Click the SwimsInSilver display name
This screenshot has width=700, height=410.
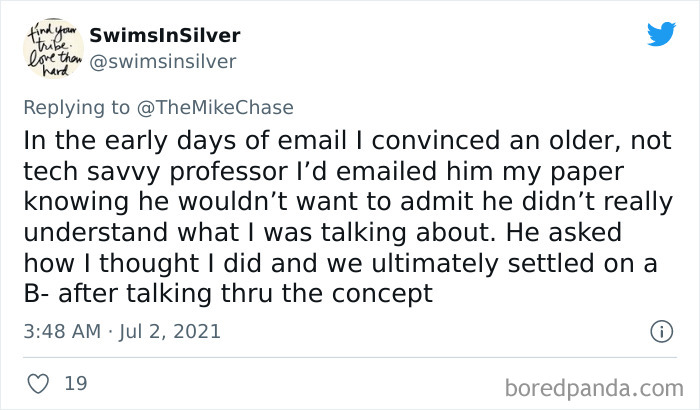point(164,36)
